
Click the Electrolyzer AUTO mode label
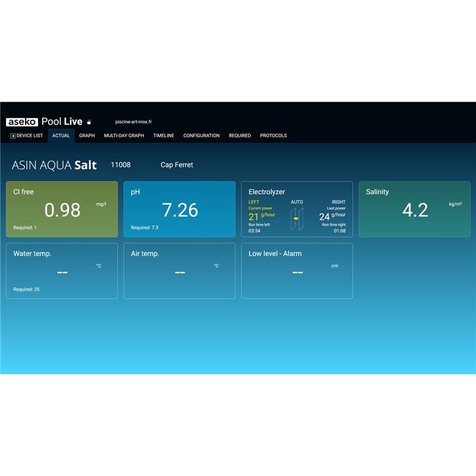click(x=296, y=202)
